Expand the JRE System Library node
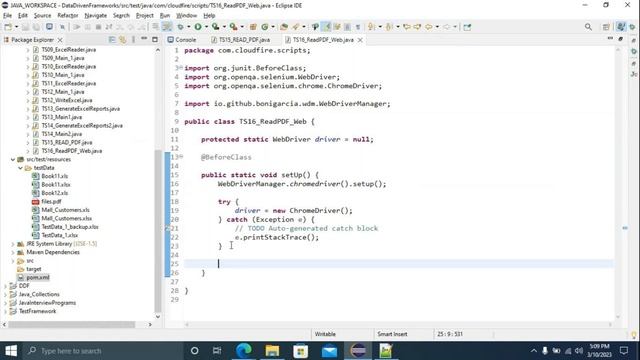This screenshot has height=360, width=640. (x=13, y=244)
